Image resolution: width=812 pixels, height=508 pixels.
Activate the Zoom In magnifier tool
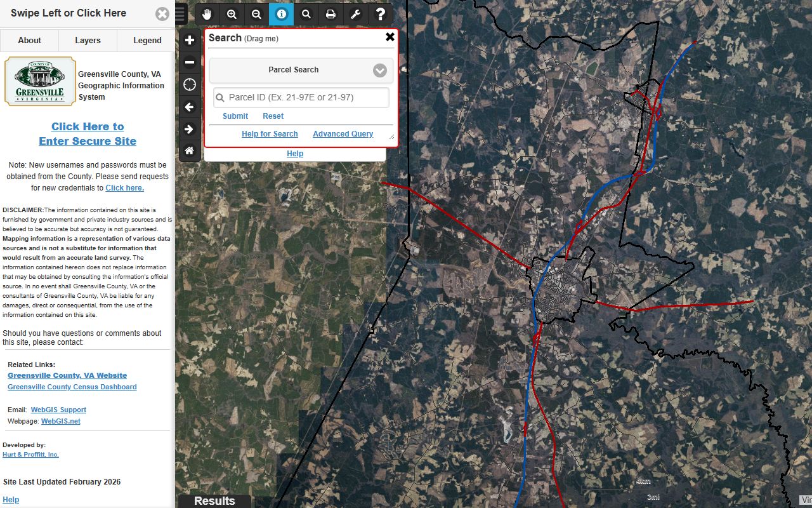tap(232, 14)
